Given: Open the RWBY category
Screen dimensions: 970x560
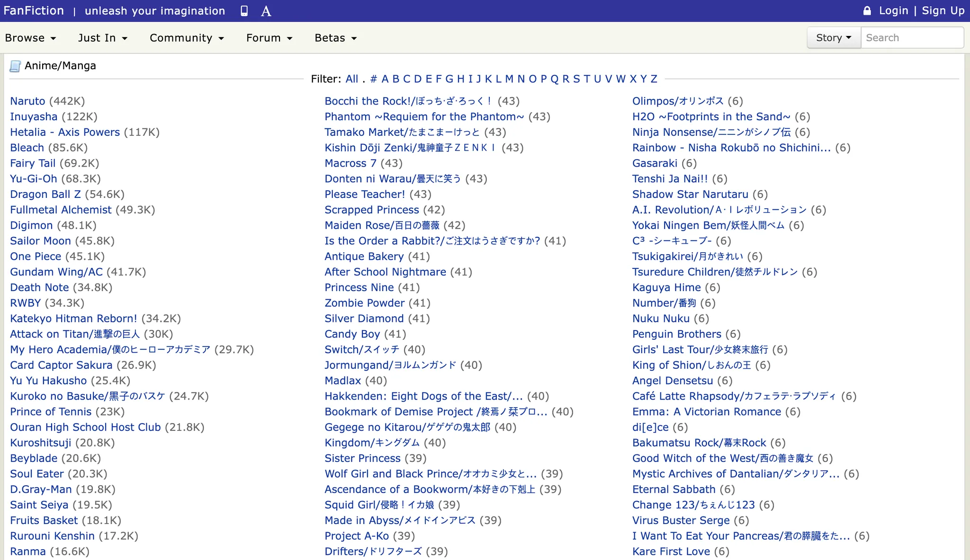Looking at the screenshot, I should coord(26,303).
